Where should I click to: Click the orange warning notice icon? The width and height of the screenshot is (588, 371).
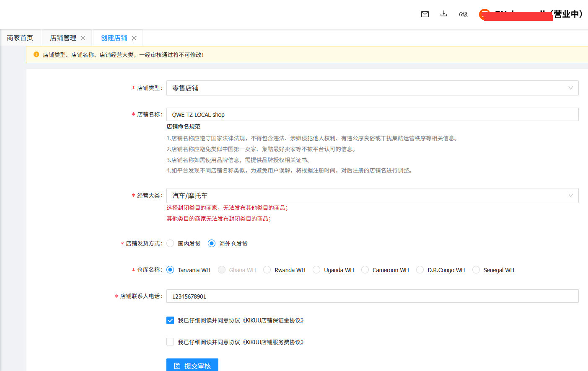36,54
